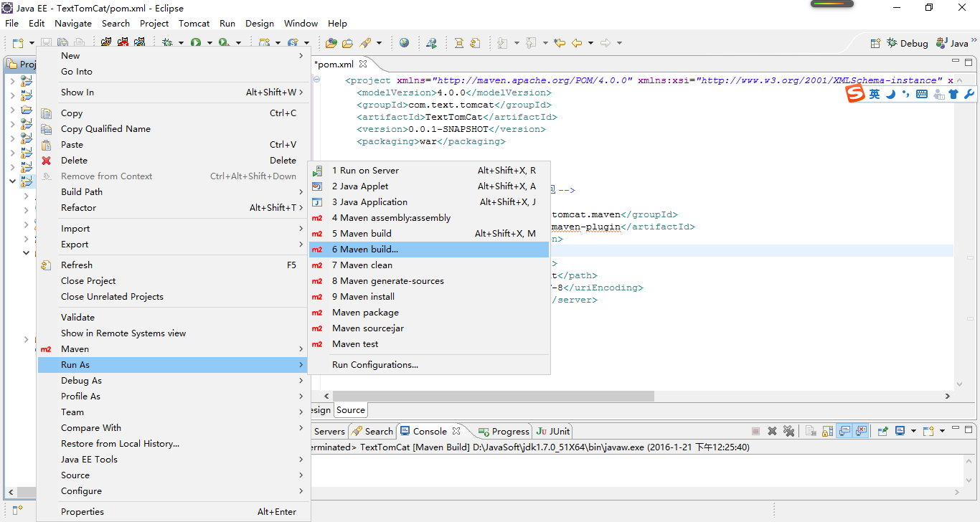Switch to the Debug perspective button
Image resolution: width=980 pixels, height=522 pixels.
coord(907,43)
